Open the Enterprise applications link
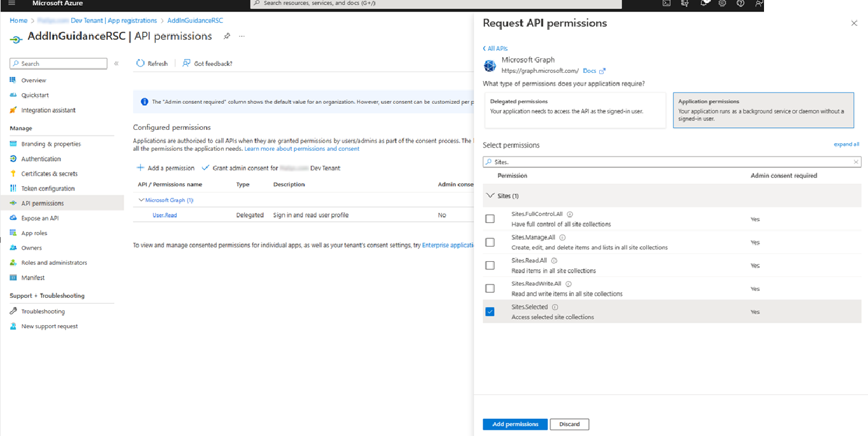Image resolution: width=868 pixels, height=436 pixels. pos(448,245)
